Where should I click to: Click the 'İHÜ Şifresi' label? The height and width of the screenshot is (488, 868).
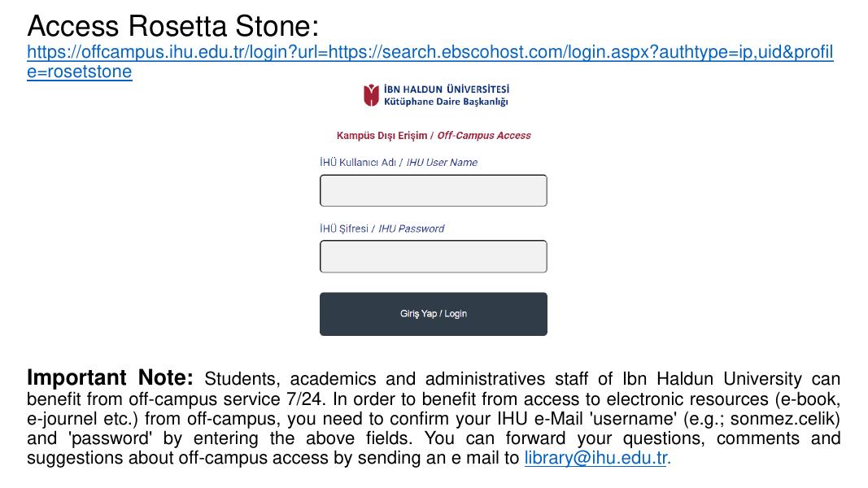(x=344, y=229)
